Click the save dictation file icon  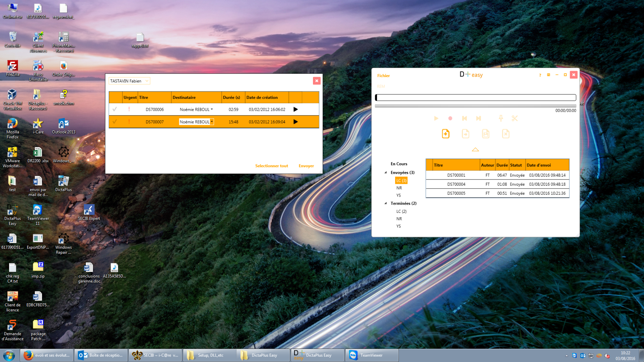485,134
